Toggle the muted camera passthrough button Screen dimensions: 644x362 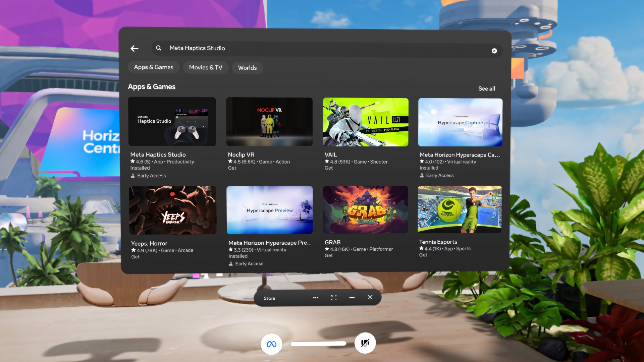point(365,343)
